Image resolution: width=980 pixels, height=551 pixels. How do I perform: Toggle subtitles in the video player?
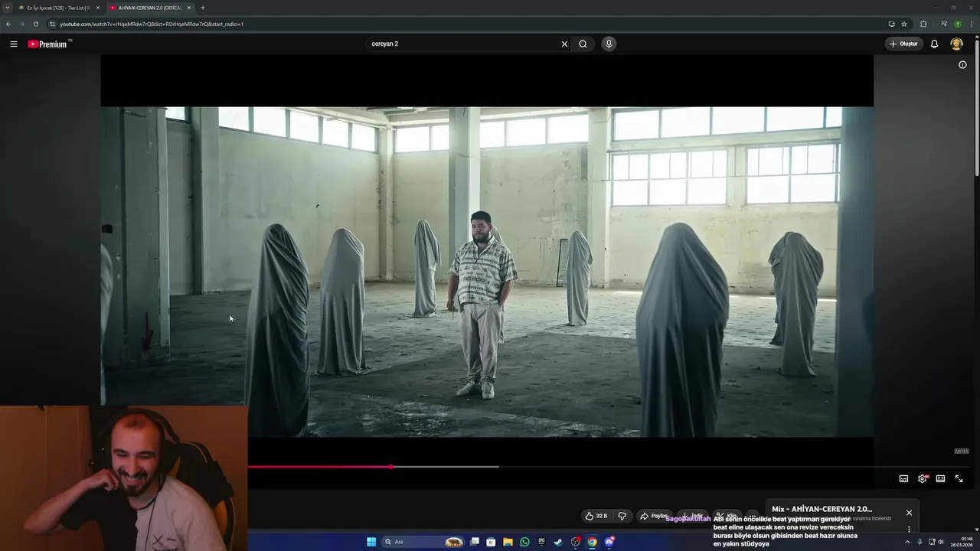[903, 478]
